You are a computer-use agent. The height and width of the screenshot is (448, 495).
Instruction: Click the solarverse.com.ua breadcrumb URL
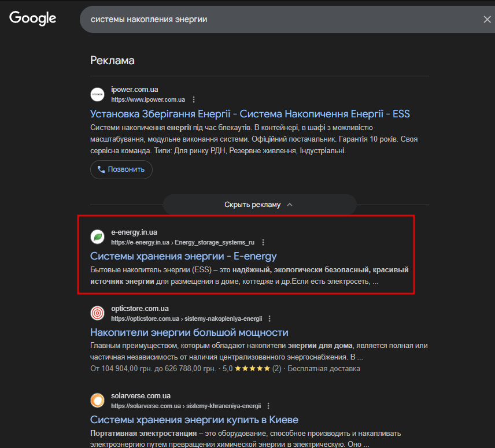coord(186,406)
